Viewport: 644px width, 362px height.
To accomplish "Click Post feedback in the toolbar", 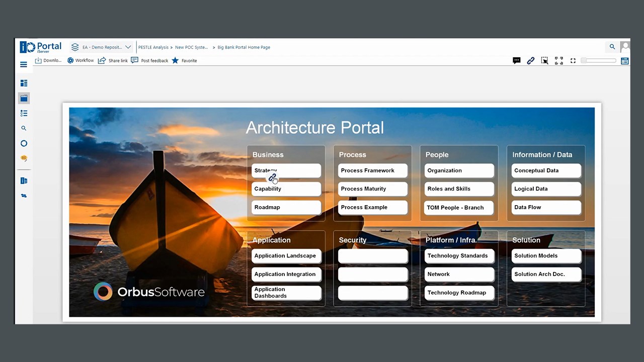I will tap(149, 60).
